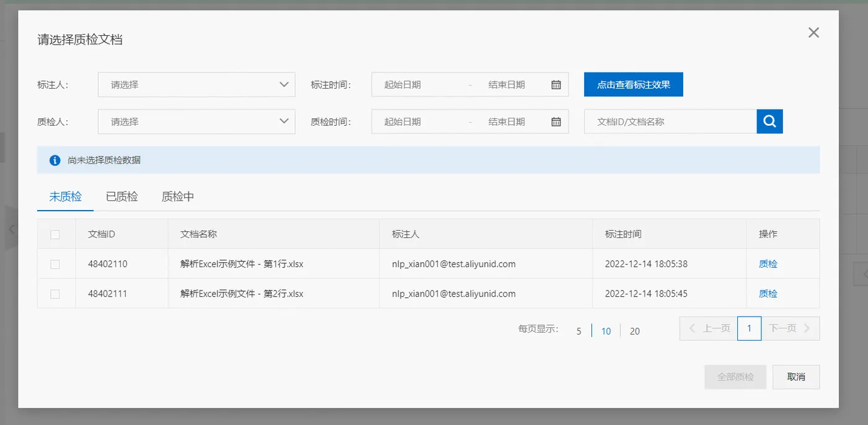Click the 操作 column header
This screenshot has width=868, height=425.
(x=768, y=234)
